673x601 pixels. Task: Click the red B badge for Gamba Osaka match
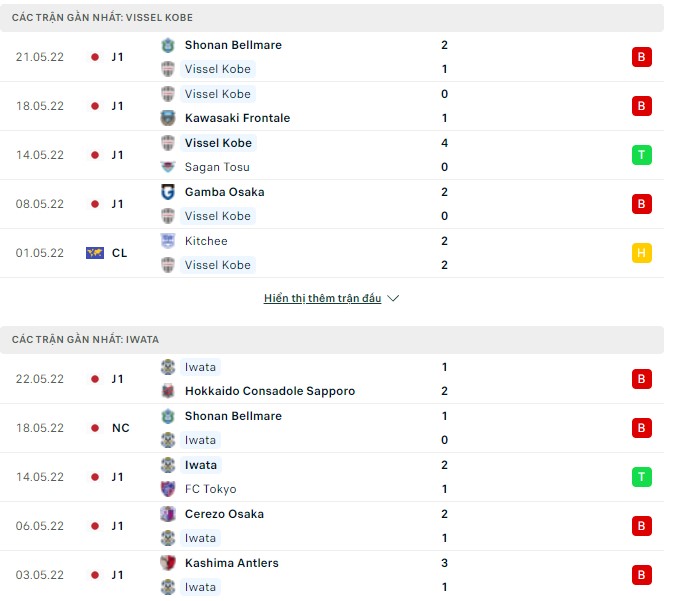(642, 204)
